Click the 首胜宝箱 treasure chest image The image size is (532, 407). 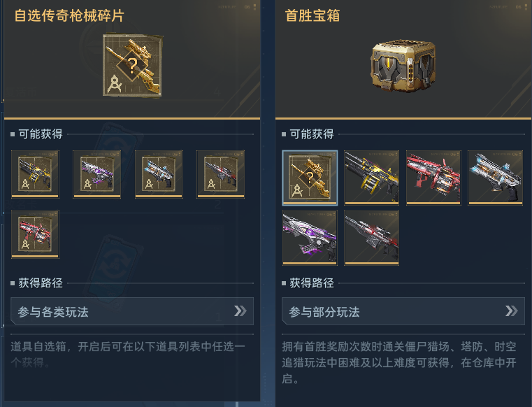pos(403,66)
